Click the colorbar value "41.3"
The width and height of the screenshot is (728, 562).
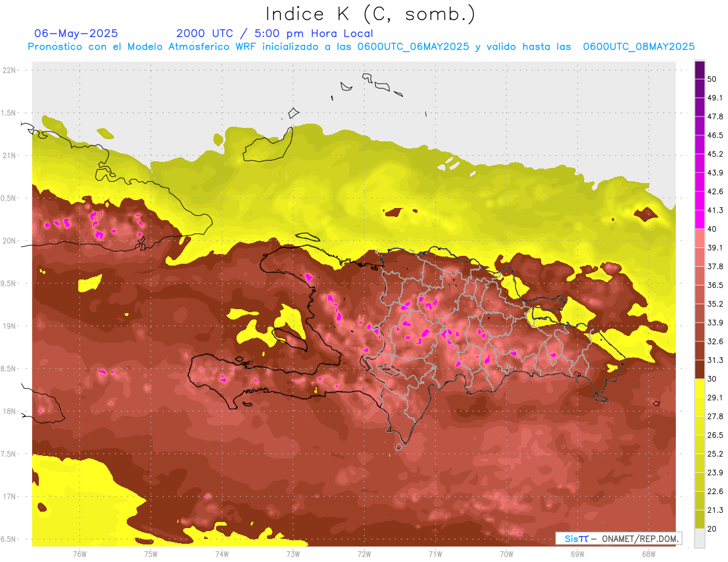[x=715, y=210]
